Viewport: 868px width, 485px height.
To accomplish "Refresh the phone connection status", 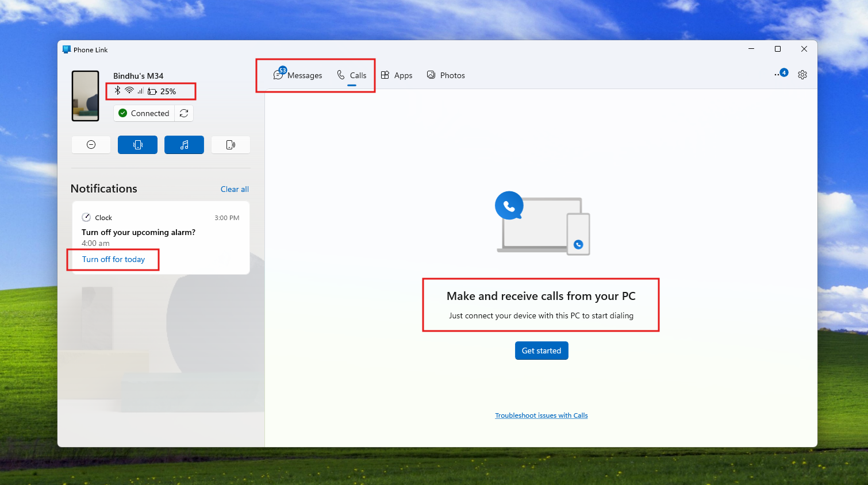I will (x=184, y=113).
